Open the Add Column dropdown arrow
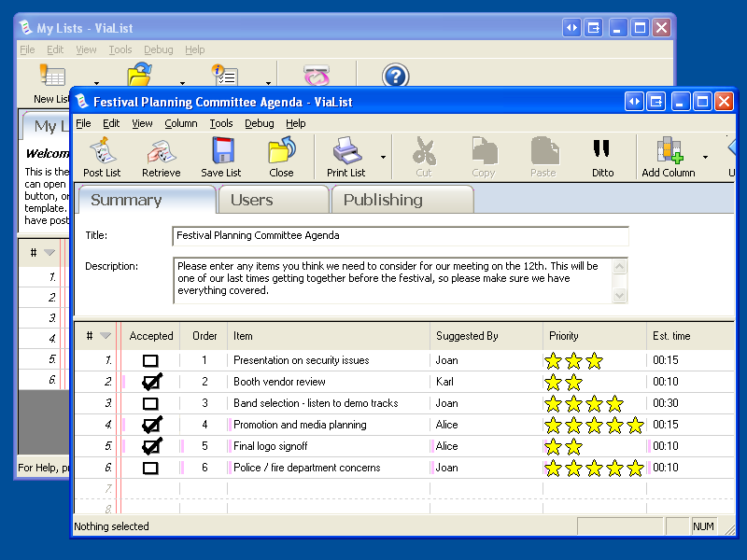This screenshot has height=560, width=747. click(x=705, y=157)
